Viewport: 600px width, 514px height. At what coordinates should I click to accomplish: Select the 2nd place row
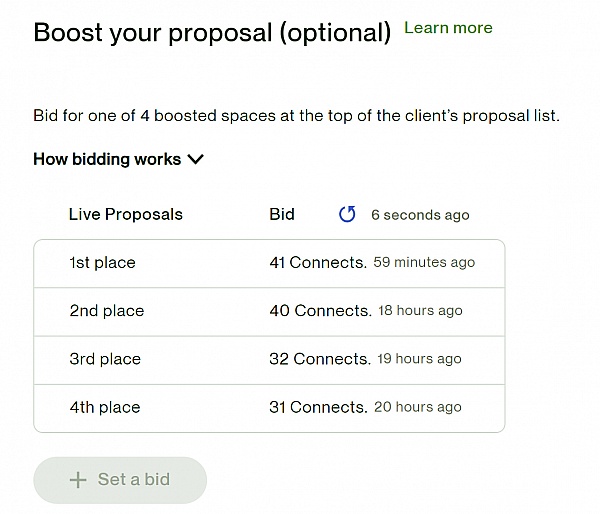pos(106,311)
